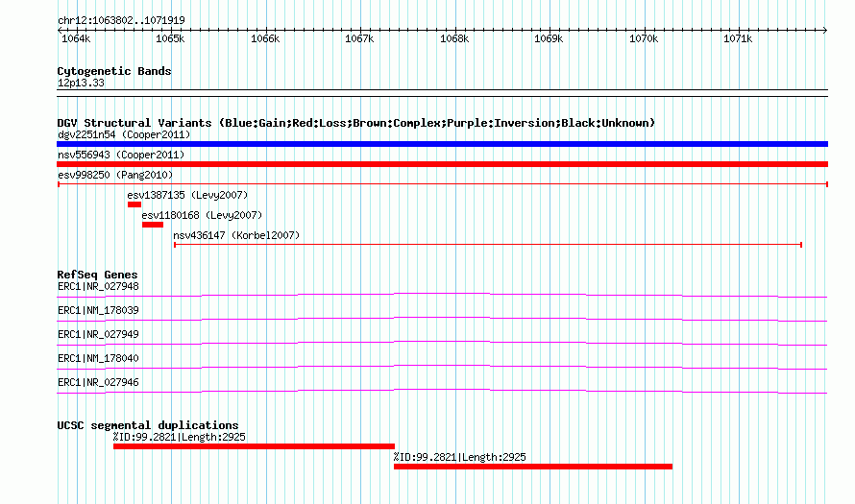Click the blue dgv2251n54 gain bar
855x504 pixels.
(x=442, y=144)
